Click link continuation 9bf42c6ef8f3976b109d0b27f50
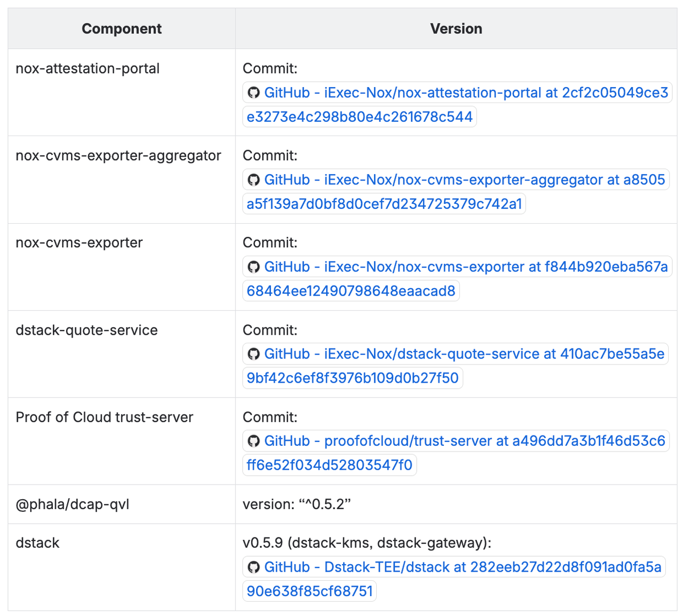This screenshot has height=616, width=683. pyautogui.click(x=353, y=378)
